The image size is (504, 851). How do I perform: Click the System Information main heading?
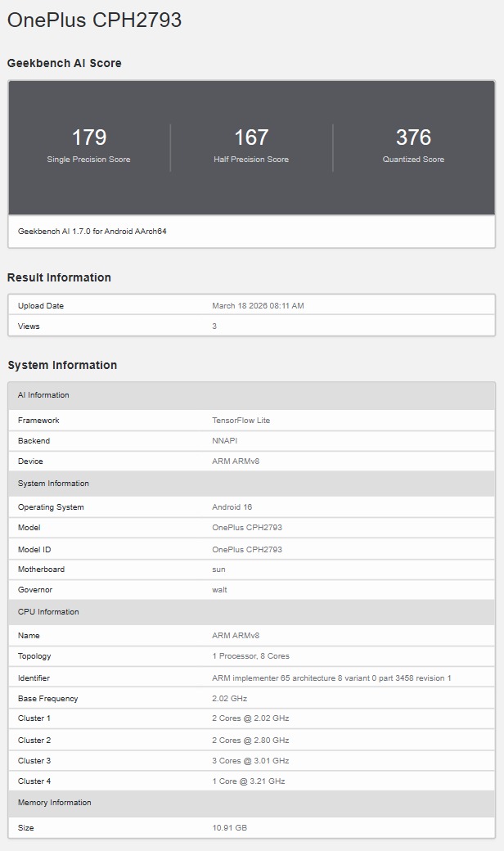point(62,365)
